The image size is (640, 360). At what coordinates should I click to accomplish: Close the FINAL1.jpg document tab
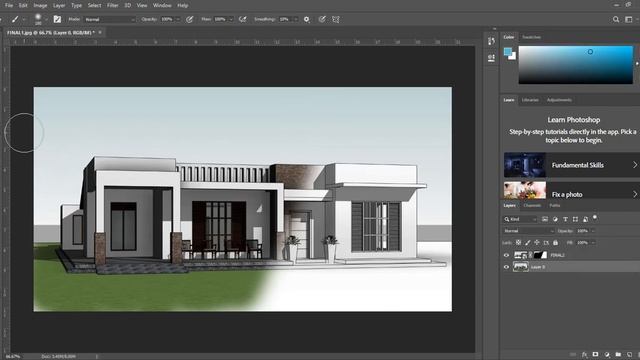(x=100, y=32)
